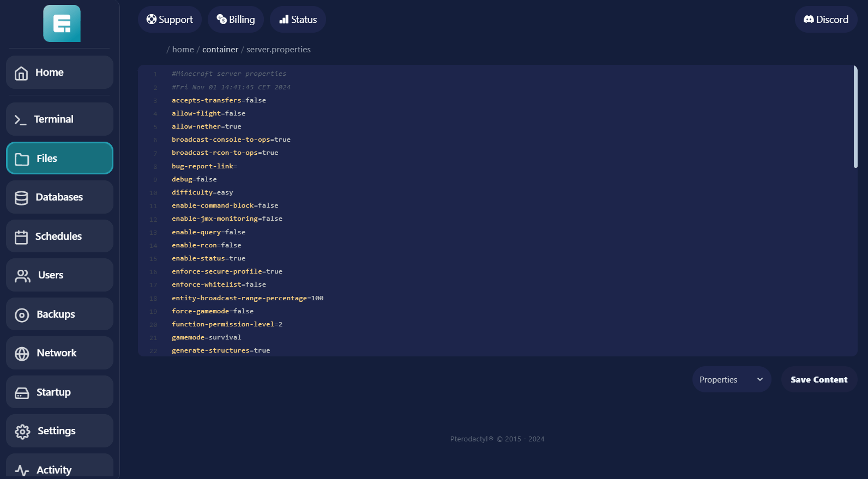Click the Settings gear icon
Viewport: 868px width, 479px height.
[22, 432]
